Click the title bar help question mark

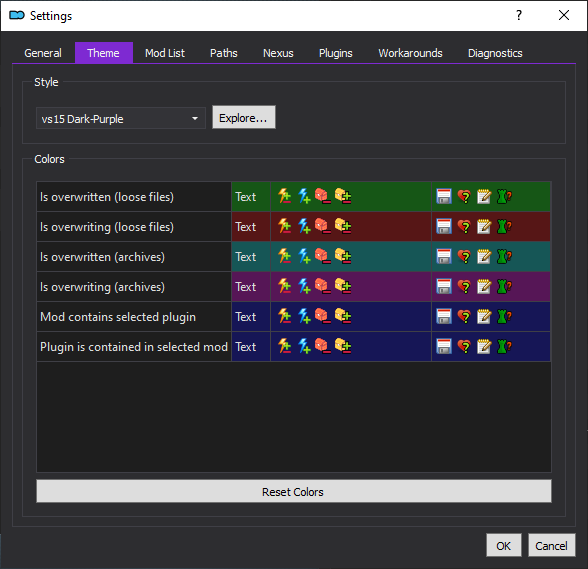[x=519, y=15]
